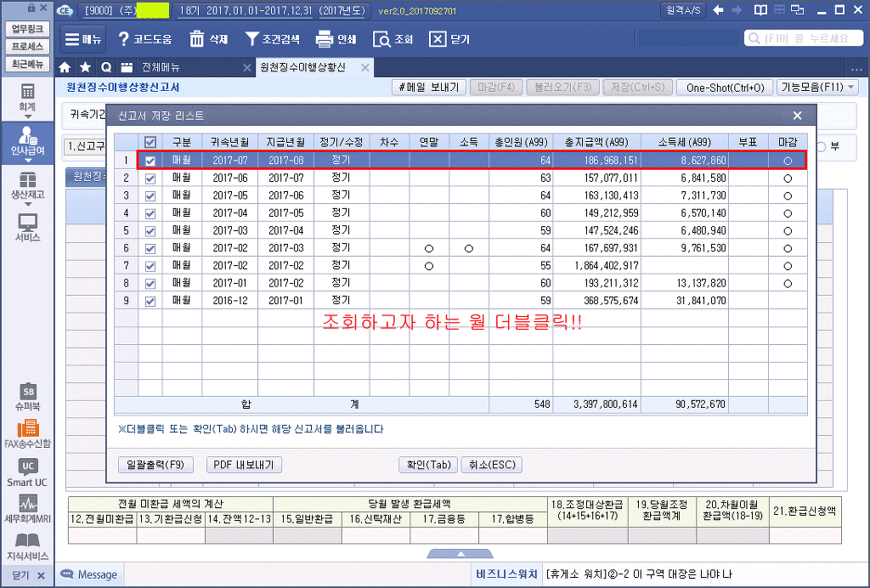Click the home icon in tab bar
The height and width of the screenshot is (588, 870).
65,67
